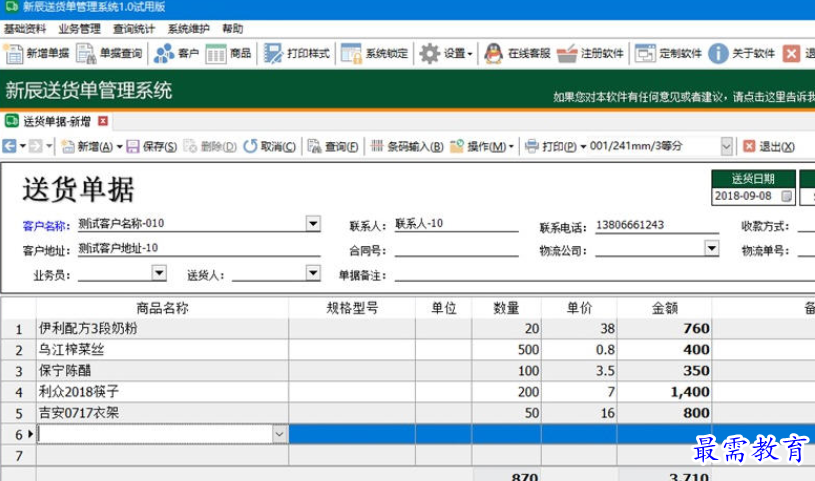The image size is (815, 481).
Task: Click the 合同号 input field
Action: click(456, 249)
